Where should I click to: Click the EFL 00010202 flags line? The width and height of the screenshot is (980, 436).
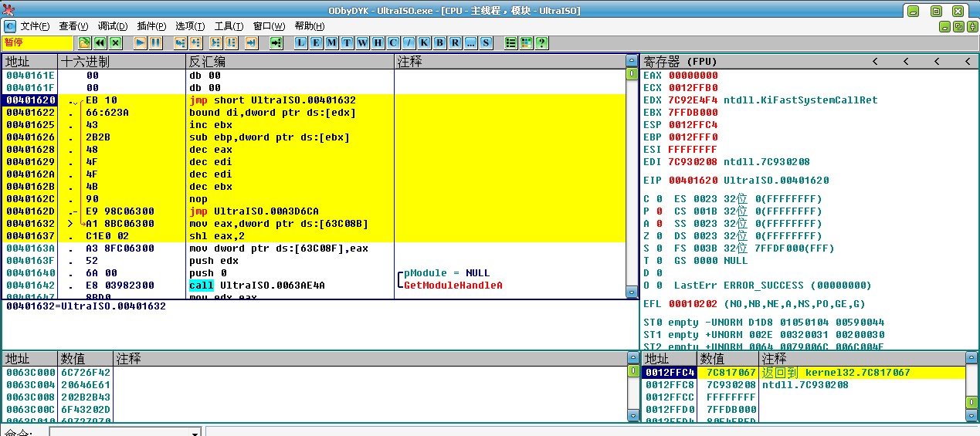(x=754, y=304)
